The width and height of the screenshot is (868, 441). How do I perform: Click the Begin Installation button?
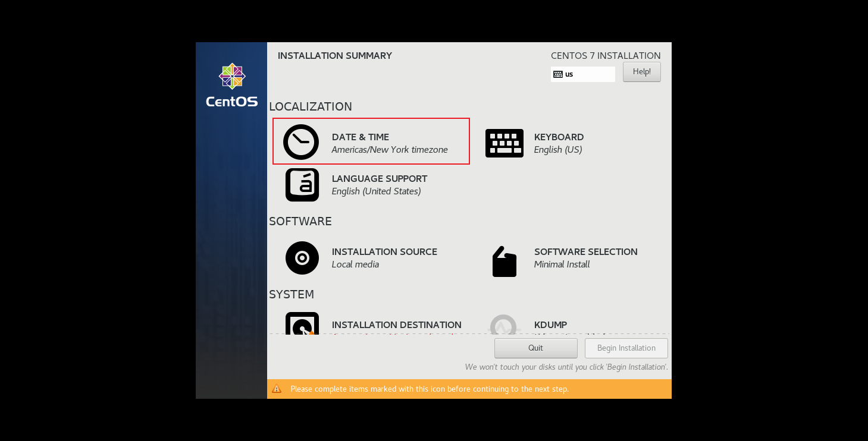(626, 348)
